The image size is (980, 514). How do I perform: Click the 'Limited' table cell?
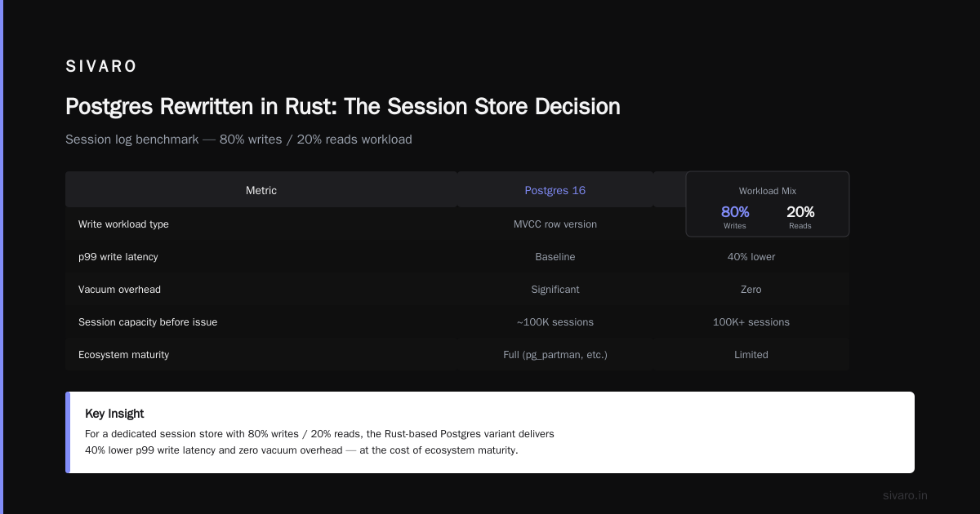click(751, 354)
